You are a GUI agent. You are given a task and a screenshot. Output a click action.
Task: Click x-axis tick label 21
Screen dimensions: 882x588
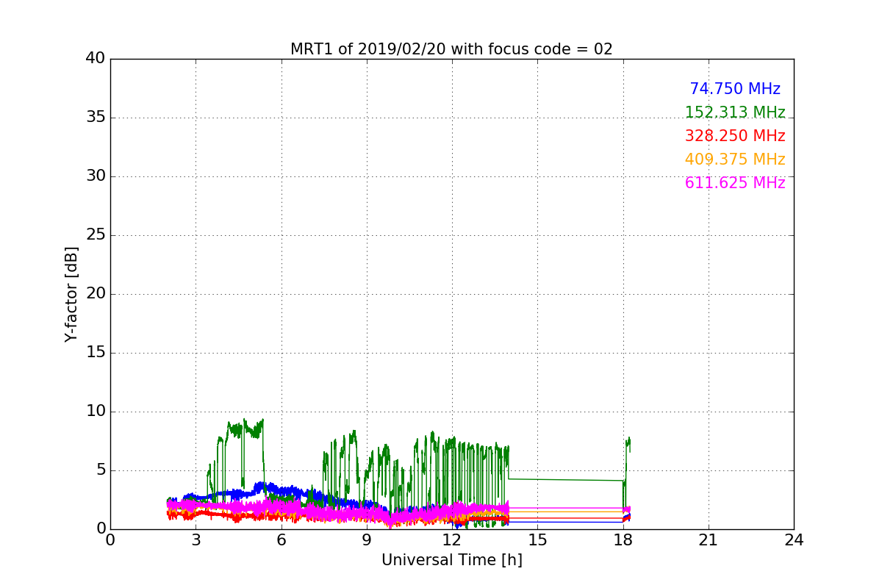click(709, 539)
